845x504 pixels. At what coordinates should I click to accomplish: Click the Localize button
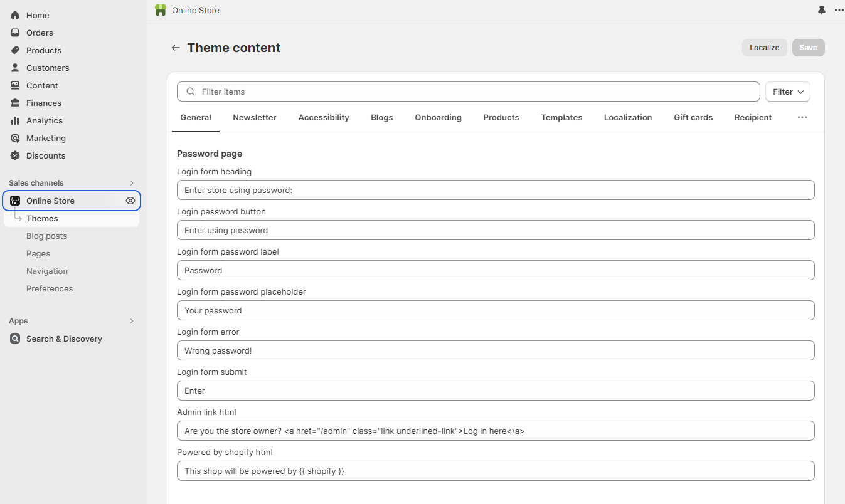tap(764, 48)
